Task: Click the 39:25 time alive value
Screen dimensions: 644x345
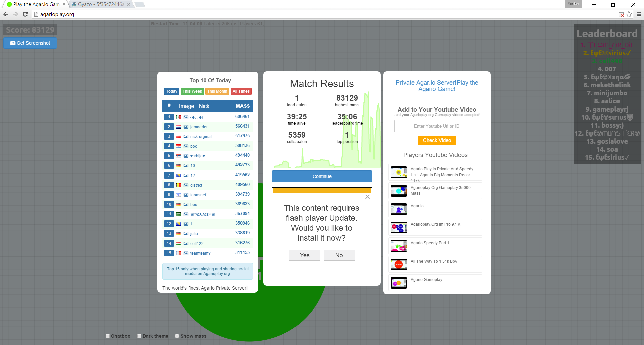Action: [x=297, y=117]
